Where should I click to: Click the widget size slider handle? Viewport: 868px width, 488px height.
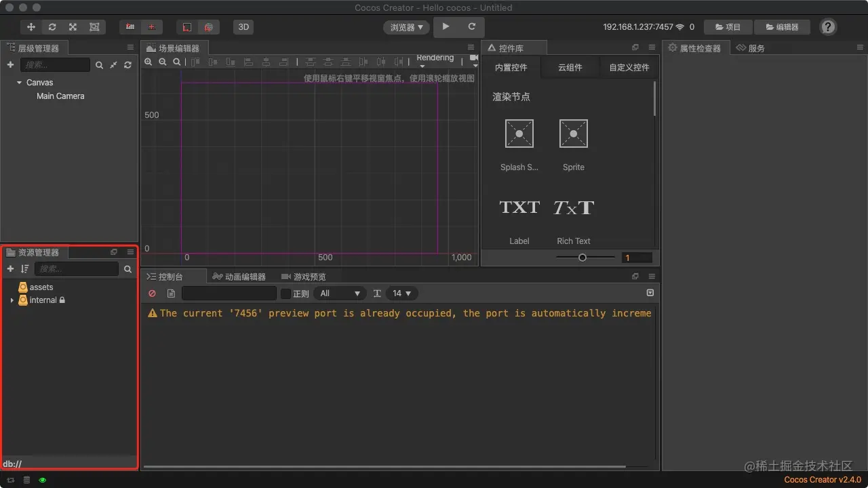(582, 258)
